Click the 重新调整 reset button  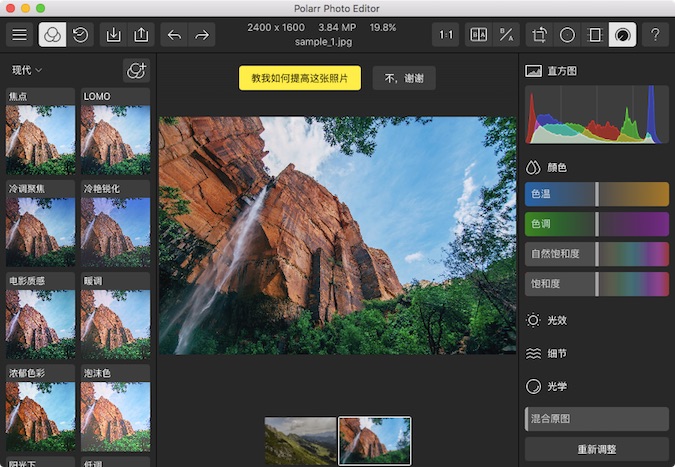[597, 449]
